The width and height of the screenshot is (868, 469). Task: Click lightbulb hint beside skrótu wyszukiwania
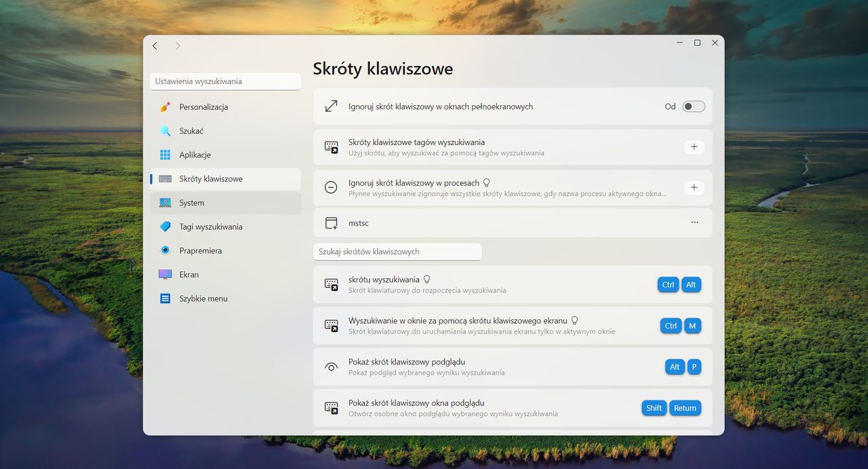click(x=427, y=279)
